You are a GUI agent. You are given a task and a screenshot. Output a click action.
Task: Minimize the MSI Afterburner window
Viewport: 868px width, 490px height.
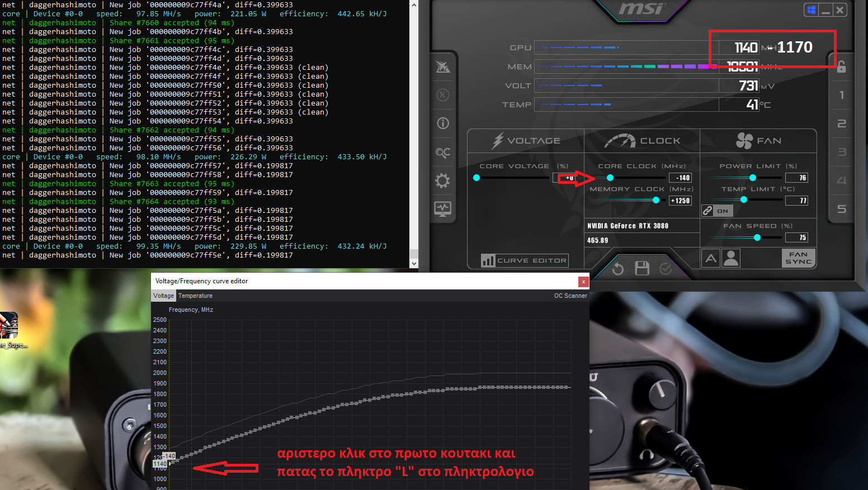tap(825, 9)
